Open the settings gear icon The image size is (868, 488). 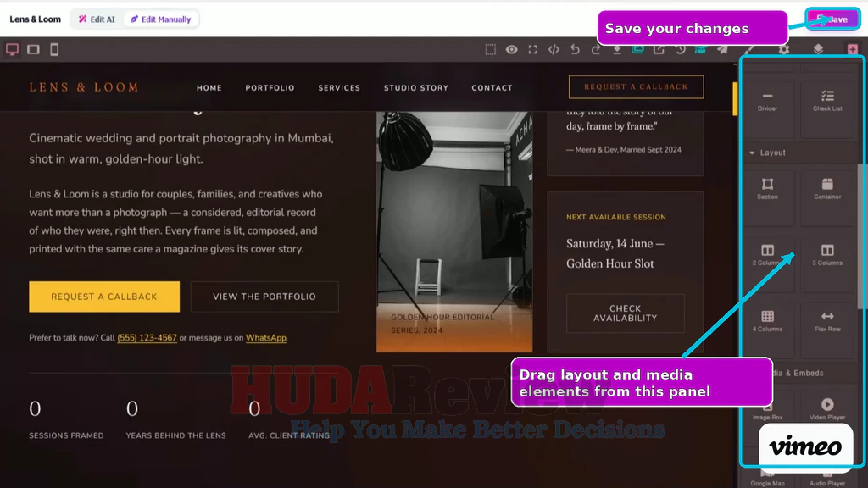pos(784,50)
